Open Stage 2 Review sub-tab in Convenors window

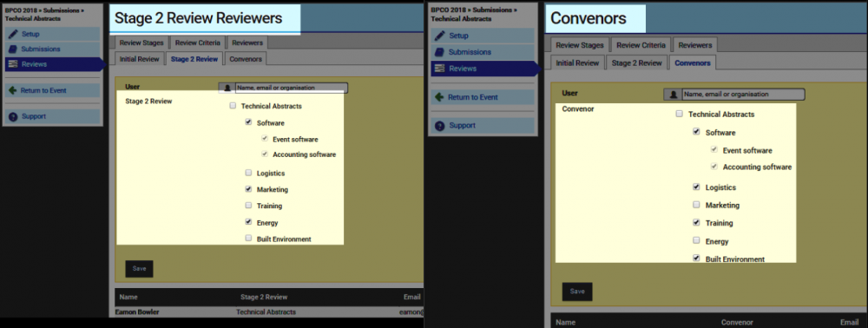[636, 62]
